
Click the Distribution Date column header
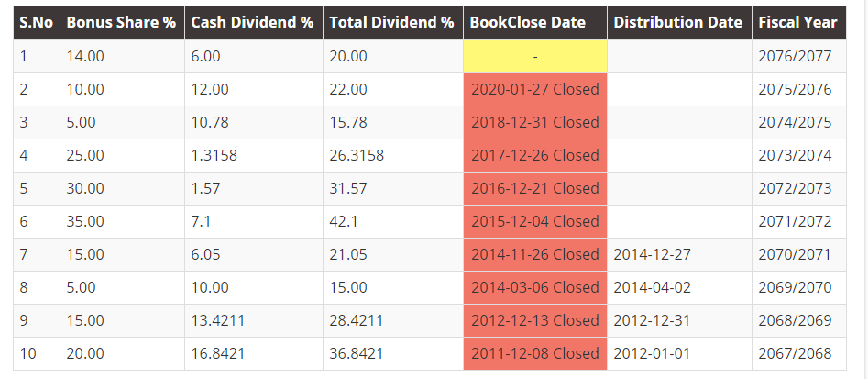point(678,22)
